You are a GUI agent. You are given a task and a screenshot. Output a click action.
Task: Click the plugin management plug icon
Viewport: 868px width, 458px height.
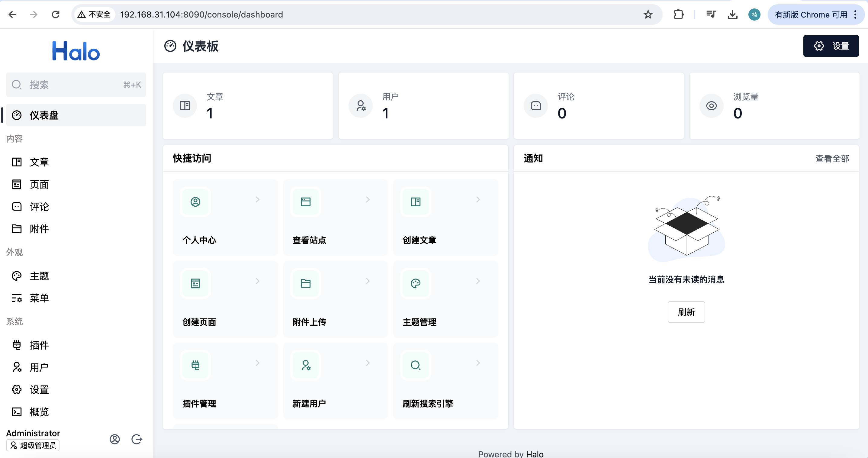[195, 365]
